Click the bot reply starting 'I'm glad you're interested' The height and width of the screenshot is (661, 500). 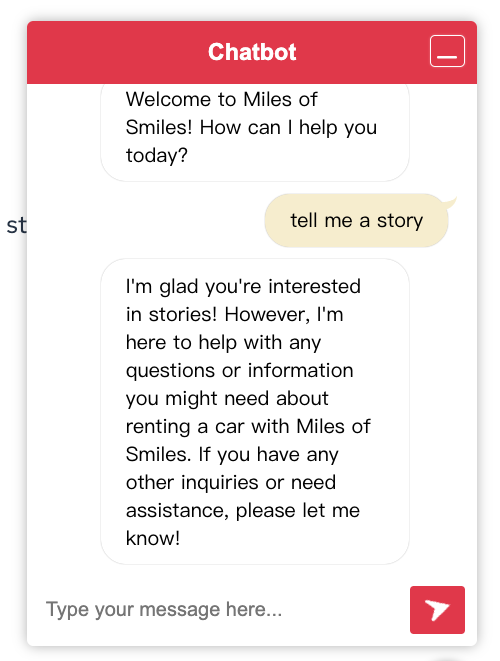(x=255, y=411)
